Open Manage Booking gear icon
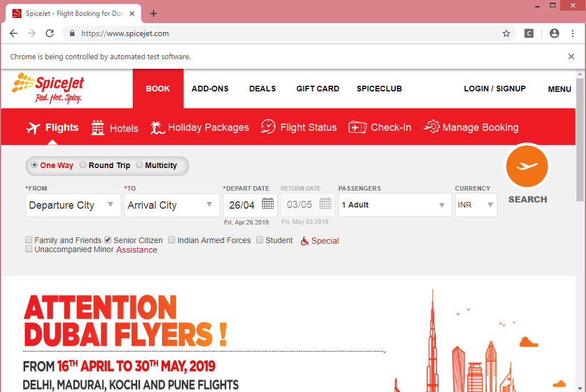The width and height of the screenshot is (586, 392). (431, 127)
